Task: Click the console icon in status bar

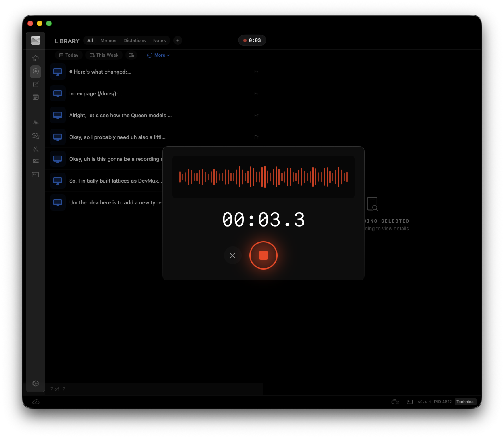Action: tap(410, 402)
